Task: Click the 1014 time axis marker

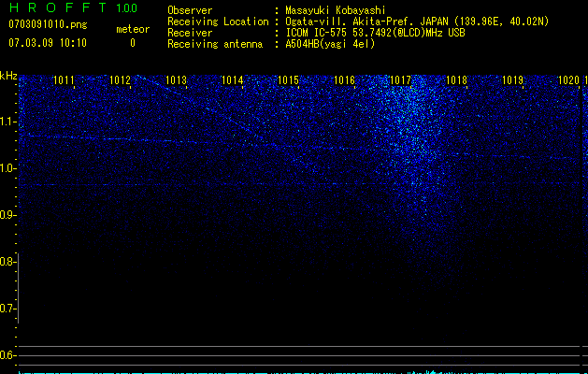Action: click(232, 80)
